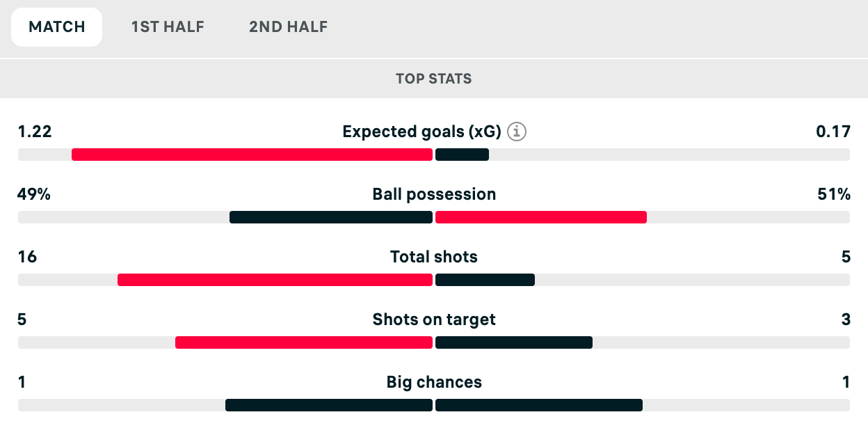
Task: Click the Shots on target label
Action: pos(434,319)
